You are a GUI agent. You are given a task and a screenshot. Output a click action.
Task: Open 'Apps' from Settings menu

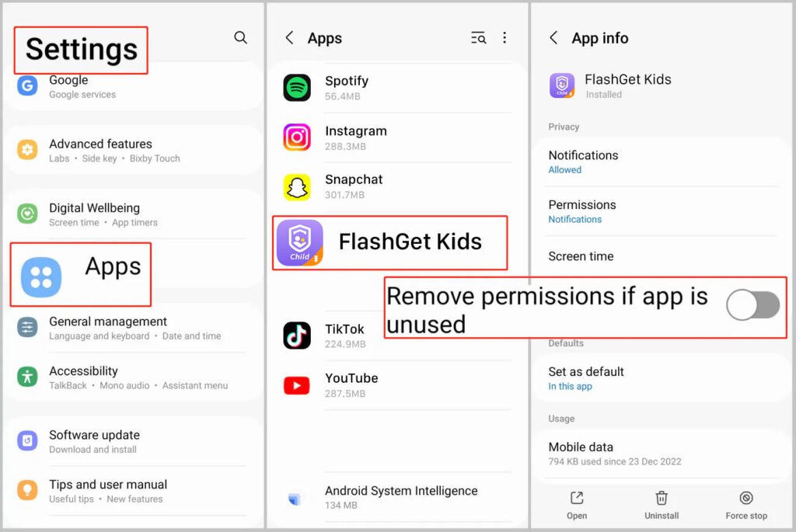tap(80, 273)
